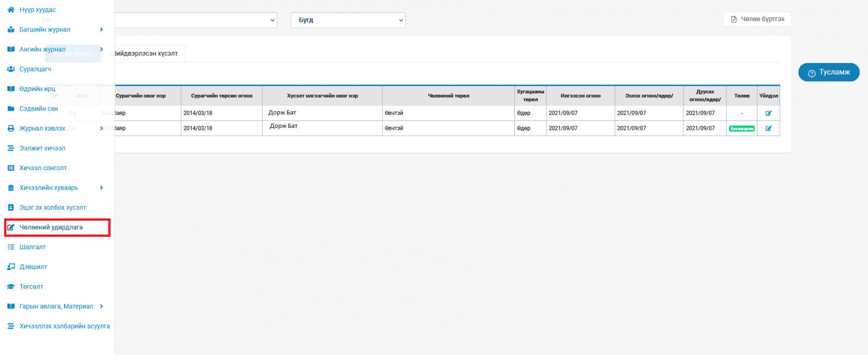Click the Төгсөлт graduation cap icon
Image resolution: width=868 pixels, height=355 pixels.
click(x=11, y=287)
